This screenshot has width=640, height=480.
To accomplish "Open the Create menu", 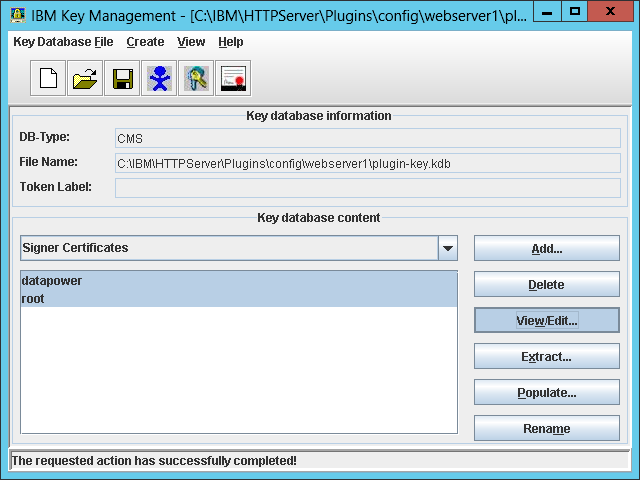I will point(145,42).
